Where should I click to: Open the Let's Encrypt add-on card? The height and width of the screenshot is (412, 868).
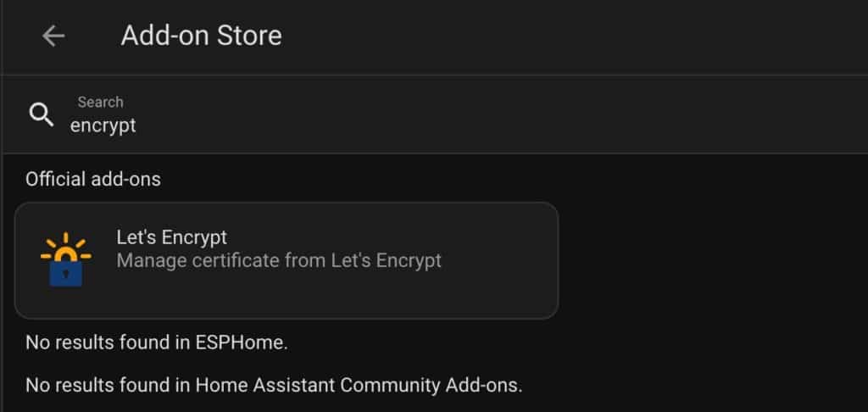287,260
